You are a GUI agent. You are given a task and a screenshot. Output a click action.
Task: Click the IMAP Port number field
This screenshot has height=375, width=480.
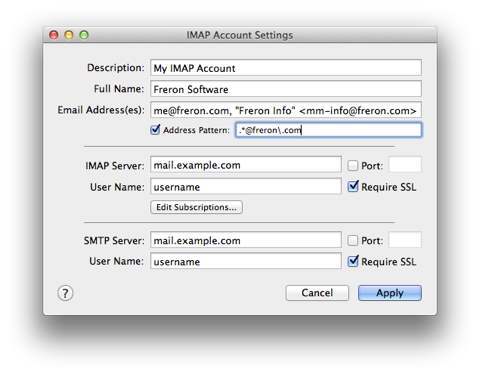[x=405, y=165]
